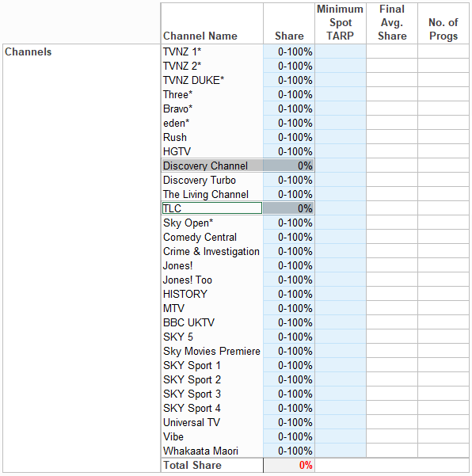Click the Minimum Spot TARP cell for SKY Sport 4
472x476 pixels.
(x=341, y=409)
